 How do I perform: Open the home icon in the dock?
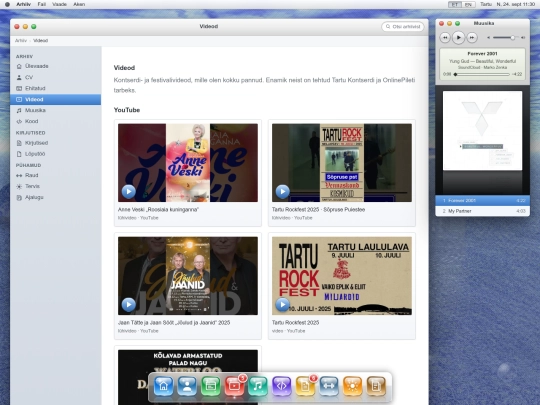point(163,386)
